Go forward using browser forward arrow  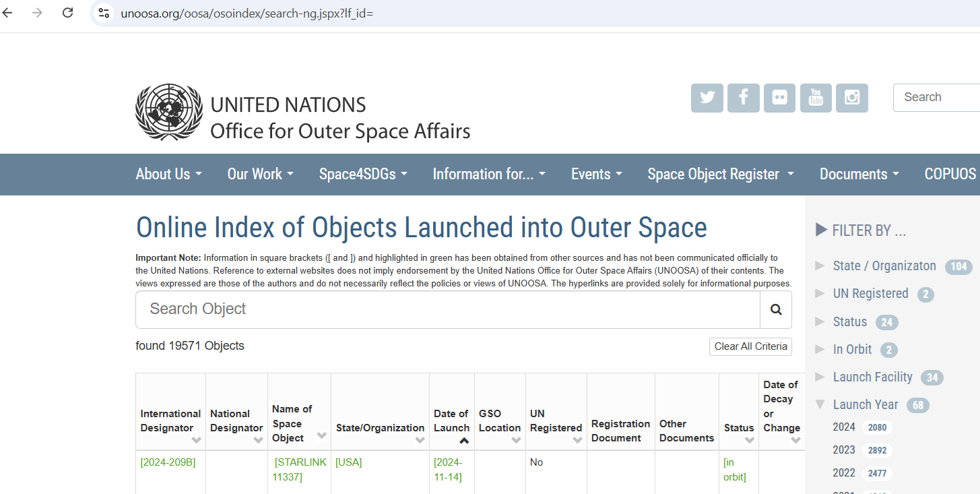click(37, 13)
